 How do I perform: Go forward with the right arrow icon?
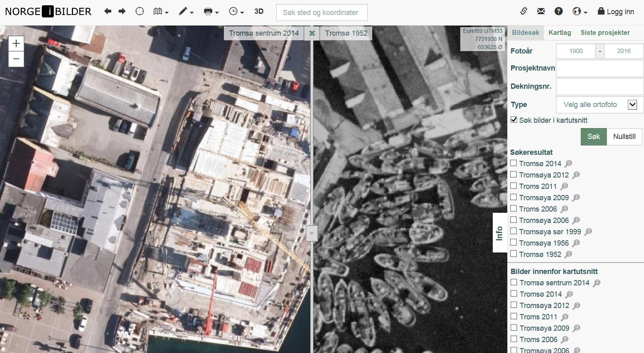(x=122, y=11)
